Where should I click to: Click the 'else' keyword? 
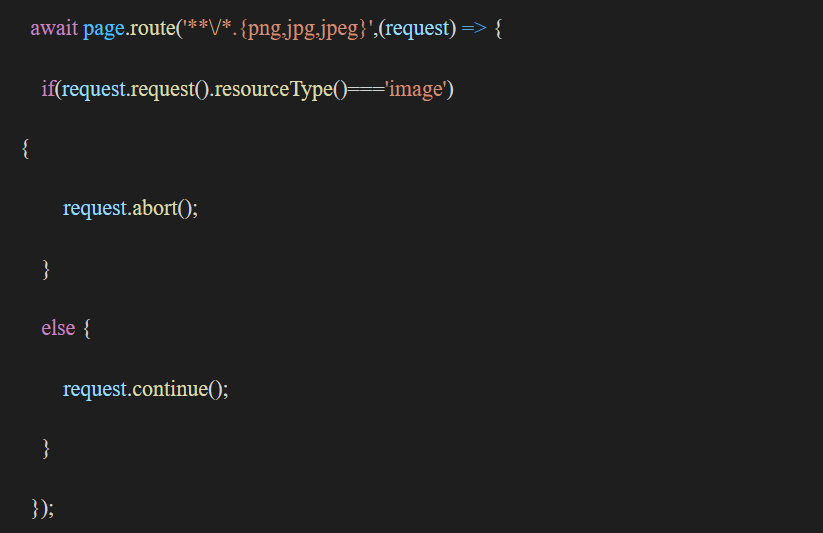[x=58, y=327]
